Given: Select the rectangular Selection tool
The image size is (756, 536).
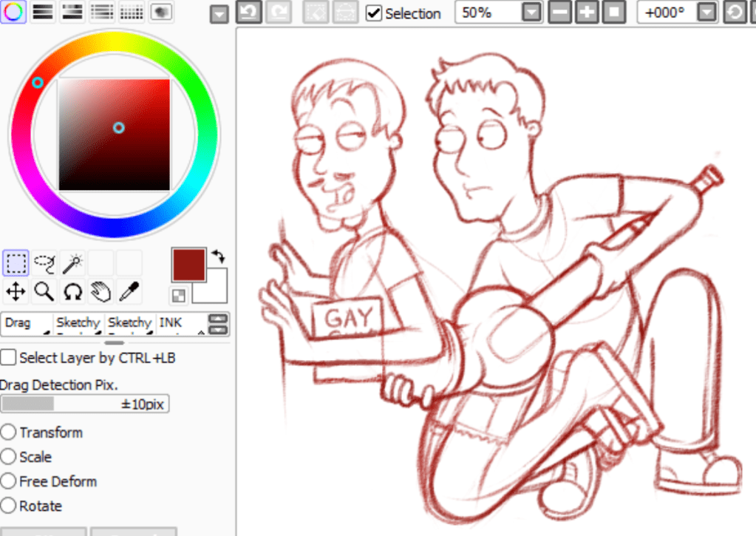Looking at the screenshot, I should click(16, 262).
